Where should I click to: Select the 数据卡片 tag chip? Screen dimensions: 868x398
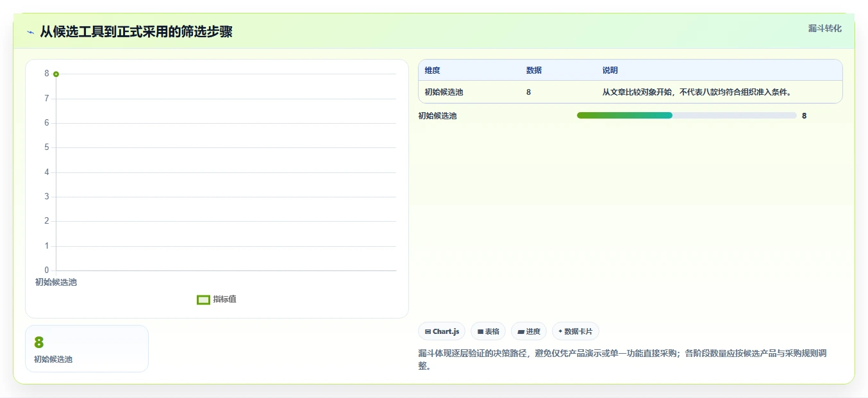tap(575, 331)
